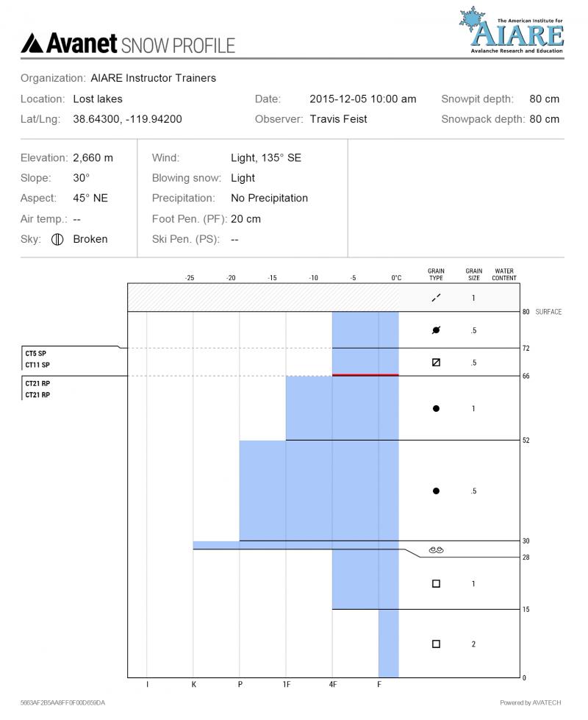Click the observer name Travis Feist
Screen dimensions: 588x720
click(338, 119)
